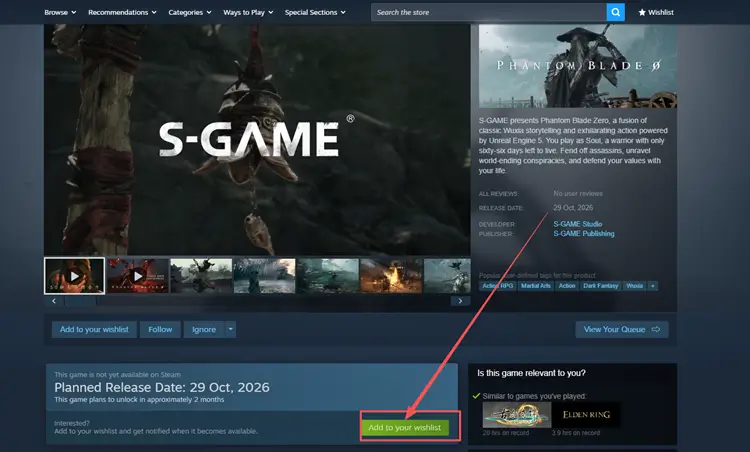Open the Special Sections menu

coord(315,12)
